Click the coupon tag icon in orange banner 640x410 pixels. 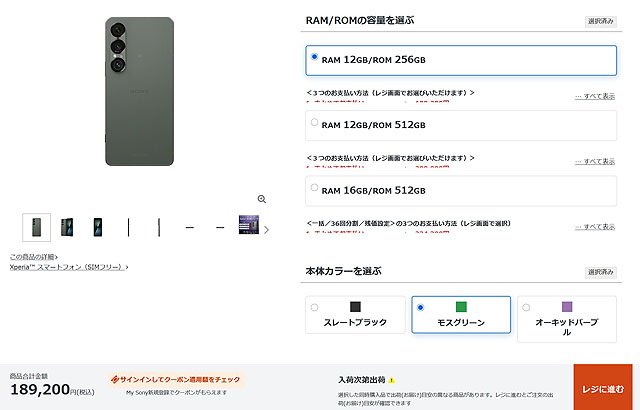[x=115, y=380]
